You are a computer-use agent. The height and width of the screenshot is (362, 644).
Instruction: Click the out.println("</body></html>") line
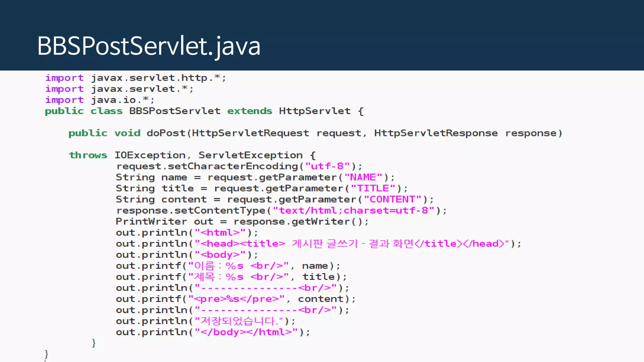(213, 332)
